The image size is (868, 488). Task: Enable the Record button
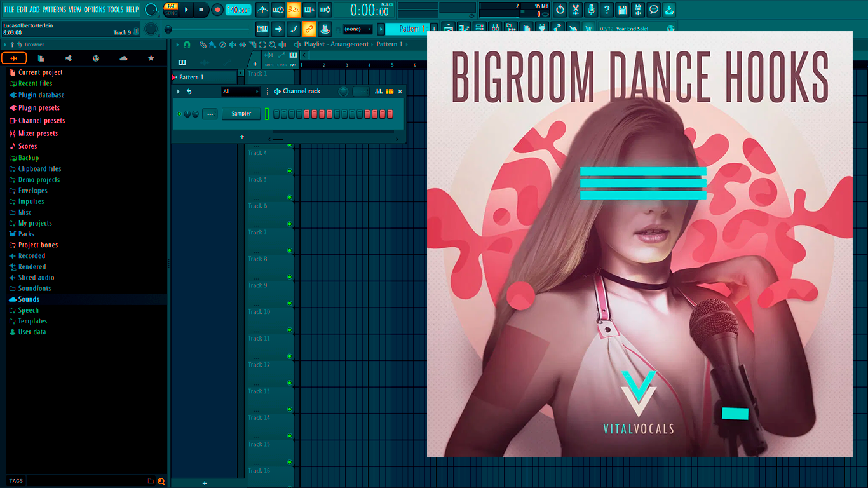(217, 10)
